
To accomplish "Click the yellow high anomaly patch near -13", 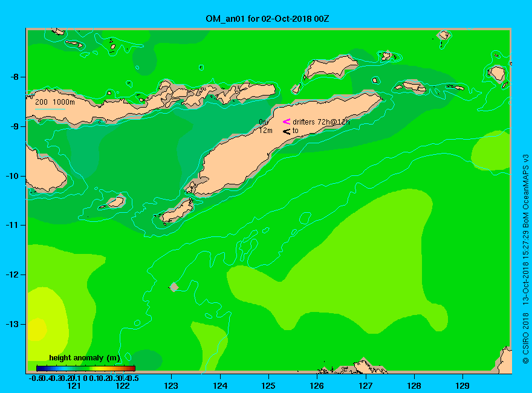I will click(x=37, y=329).
